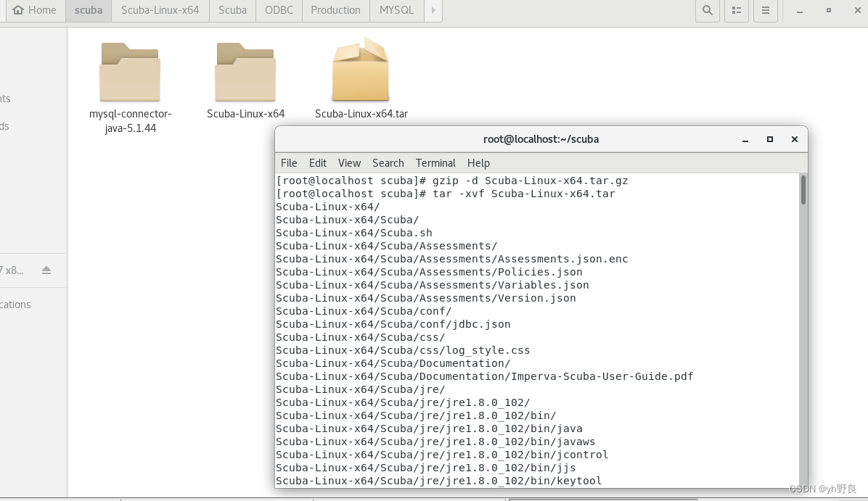Viewport: 868px width, 501px height.
Task: Close the file manager window
Action: click(858, 10)
